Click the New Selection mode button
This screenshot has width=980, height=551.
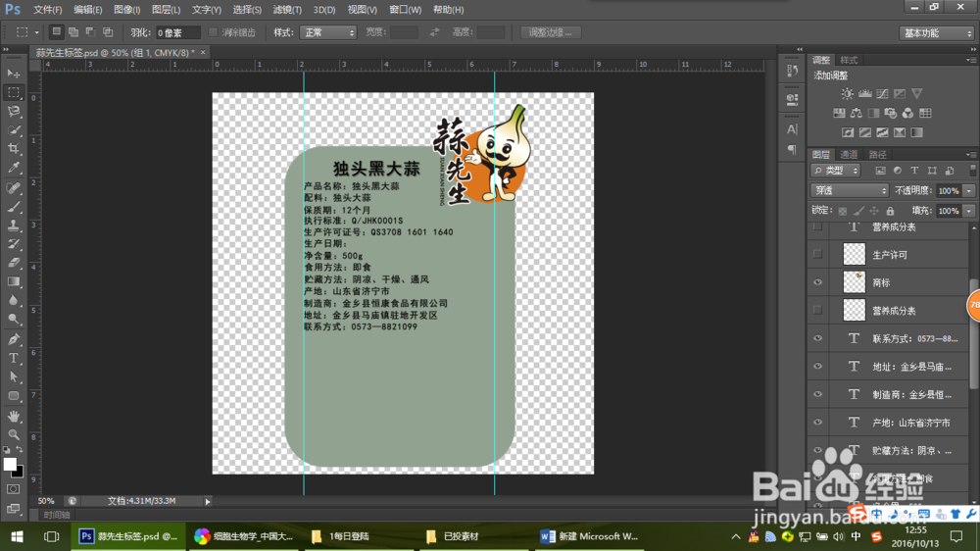pos(56,32)
